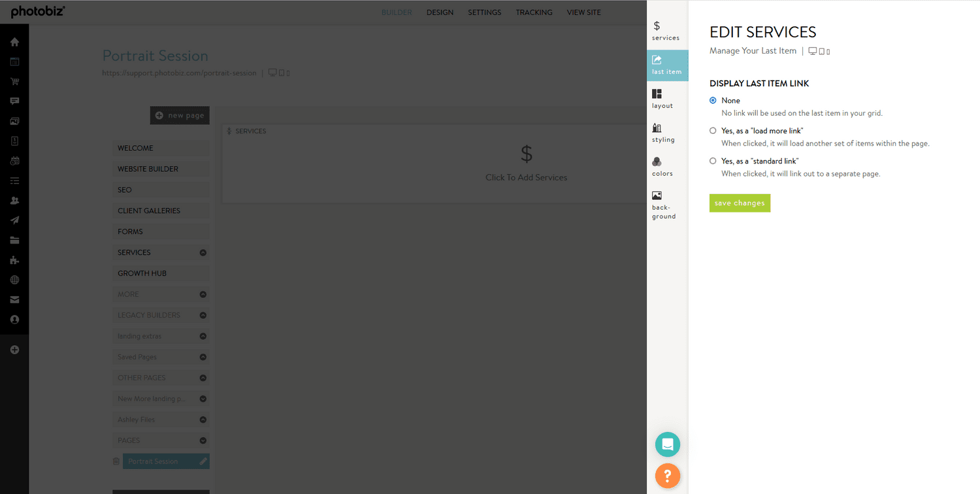Open the layout panel icon
The image size is (980, 494).
[662, 99]
